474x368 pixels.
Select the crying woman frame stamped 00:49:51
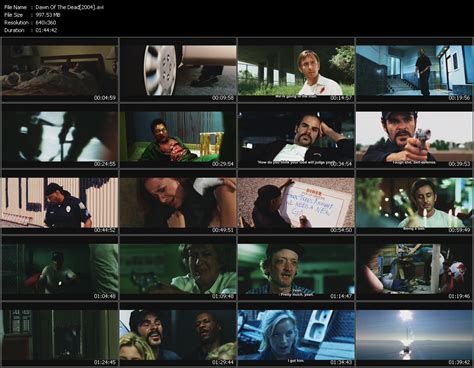(x=178, y=202)
